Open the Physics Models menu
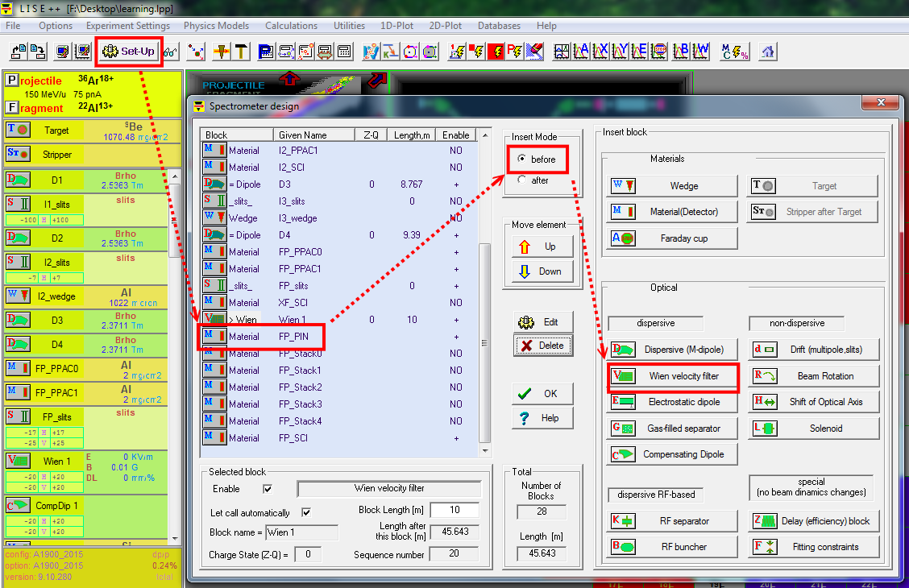 (x=217, y=26)
